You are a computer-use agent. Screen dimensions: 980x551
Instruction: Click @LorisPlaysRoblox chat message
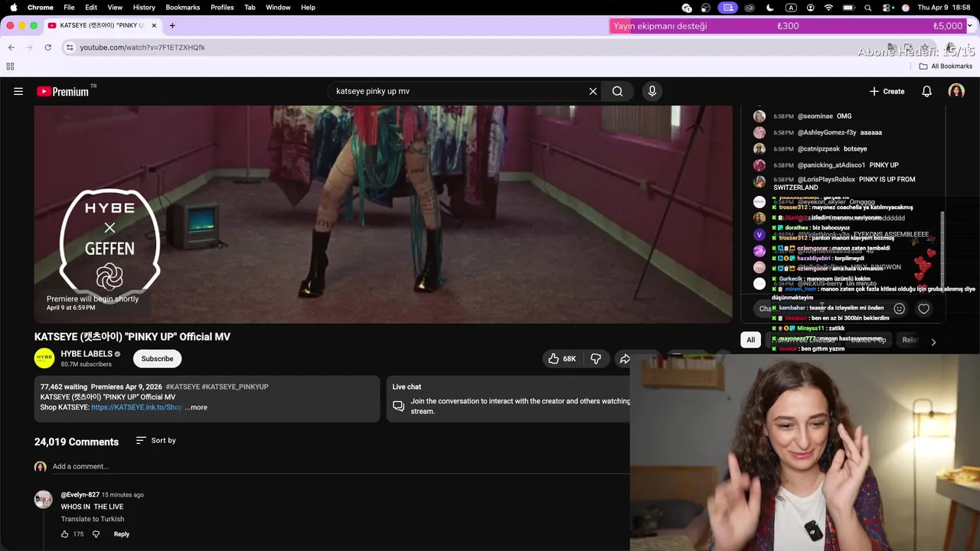844,183
